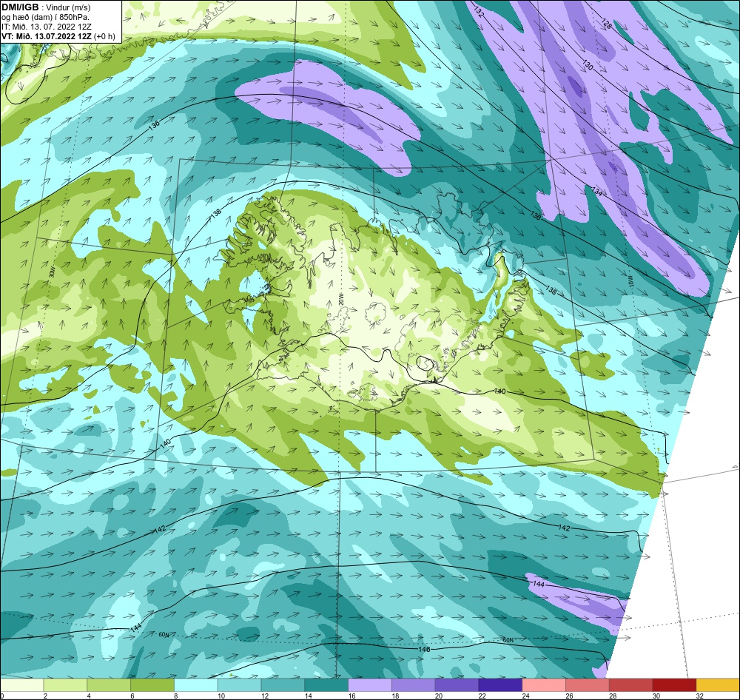
Task: Click legend tick value '8'
Action: (176, 696)
